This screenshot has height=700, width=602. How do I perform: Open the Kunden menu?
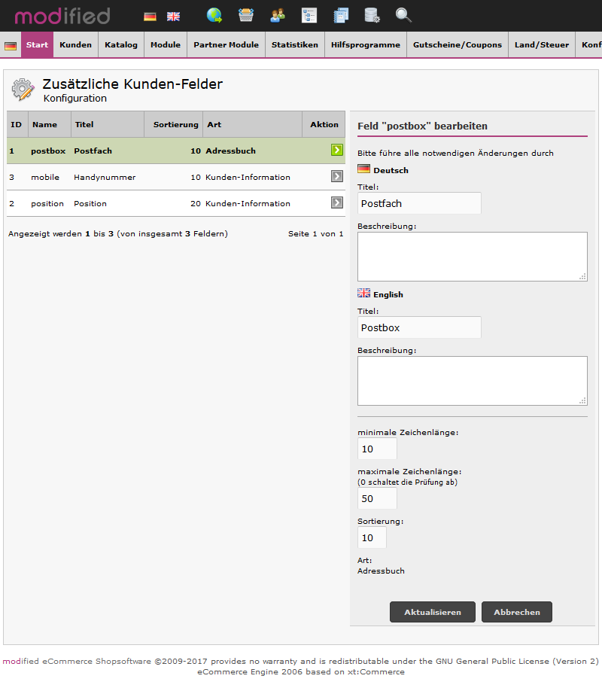(x=75, y=45)
